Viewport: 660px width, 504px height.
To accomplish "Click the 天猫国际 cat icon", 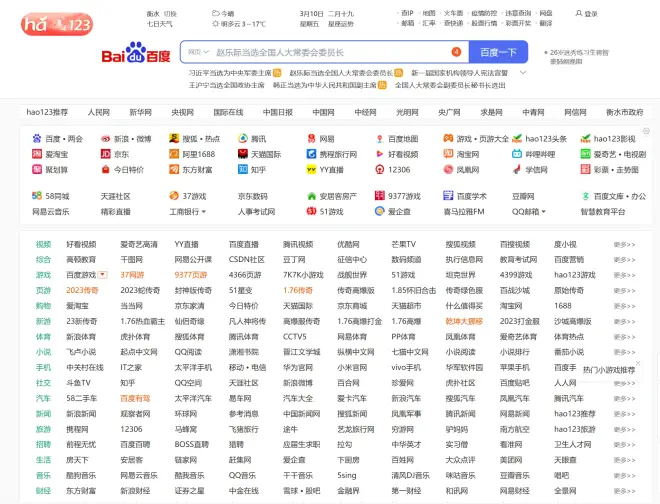I will pos(243,154).
